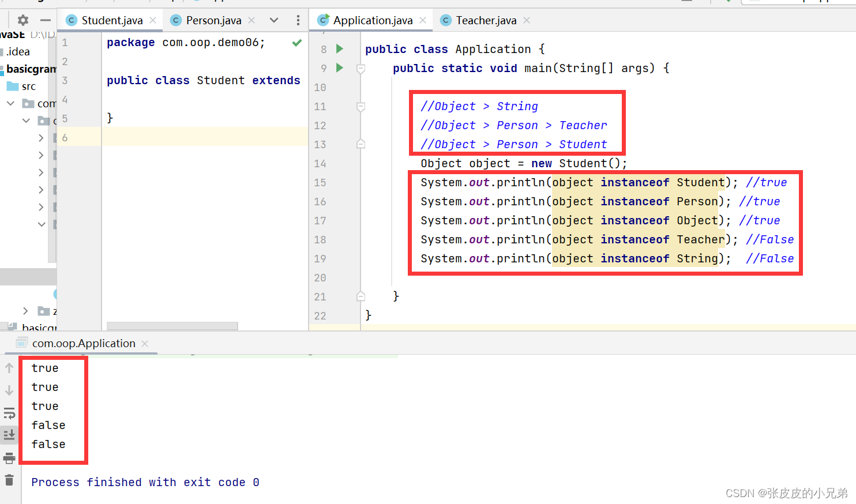Collapse the main method fold at line 9
Viewport: 856px width, 504px height.
pyautogui.click(x=361, y=69)
